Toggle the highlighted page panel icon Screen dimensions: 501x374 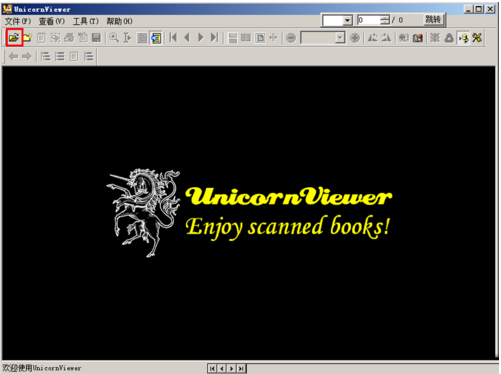156,38
